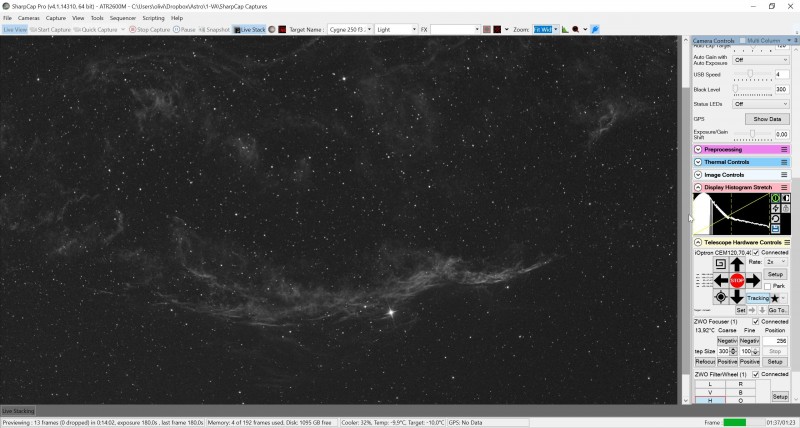Collapse the Display Histogram Stretch section
Screen dimensions: 800x428
pyautogui.click(x=698, y=188)
